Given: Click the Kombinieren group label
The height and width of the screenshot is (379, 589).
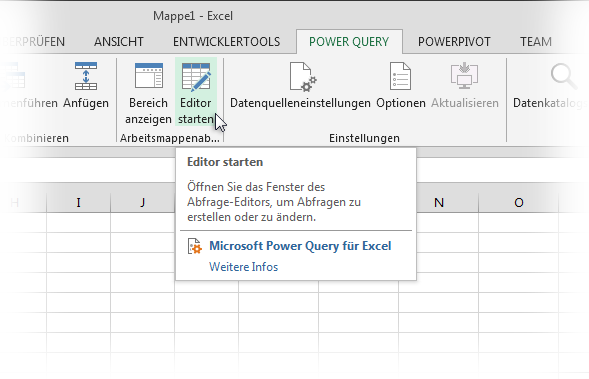Looking at the screenshot, I should pos(36,138).
